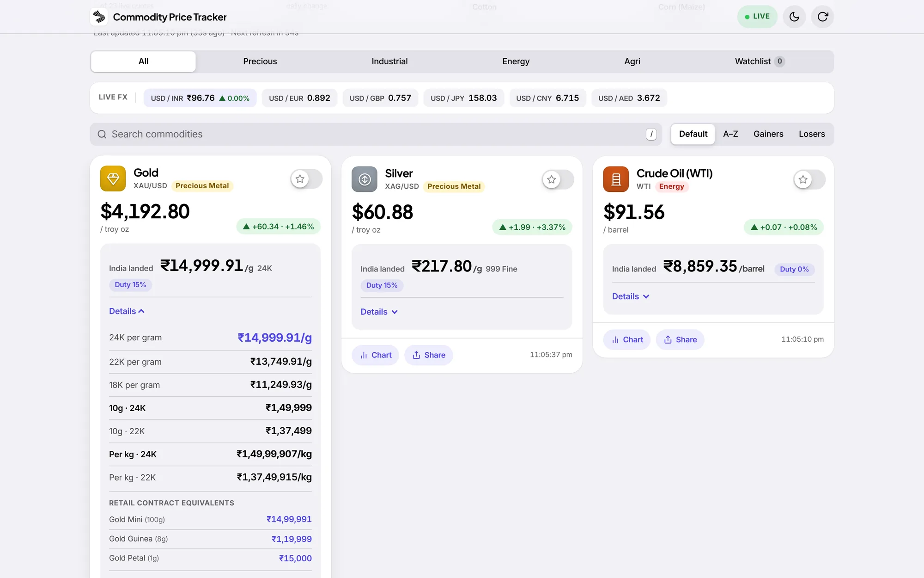Switch to the Energy tab
The width and height of the screenshot is (924, 578).
(516, 61)
